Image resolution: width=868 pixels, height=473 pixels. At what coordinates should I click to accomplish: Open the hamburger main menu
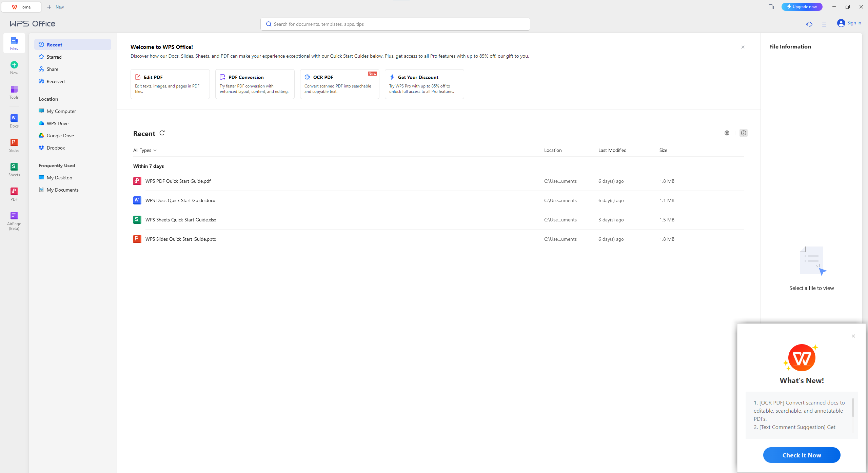[x=824, y=24]
